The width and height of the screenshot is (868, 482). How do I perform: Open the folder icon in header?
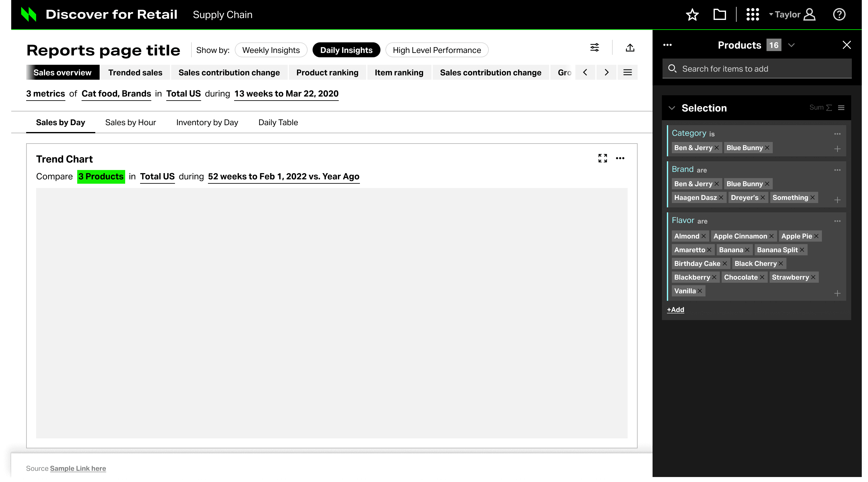click(719, 15)
